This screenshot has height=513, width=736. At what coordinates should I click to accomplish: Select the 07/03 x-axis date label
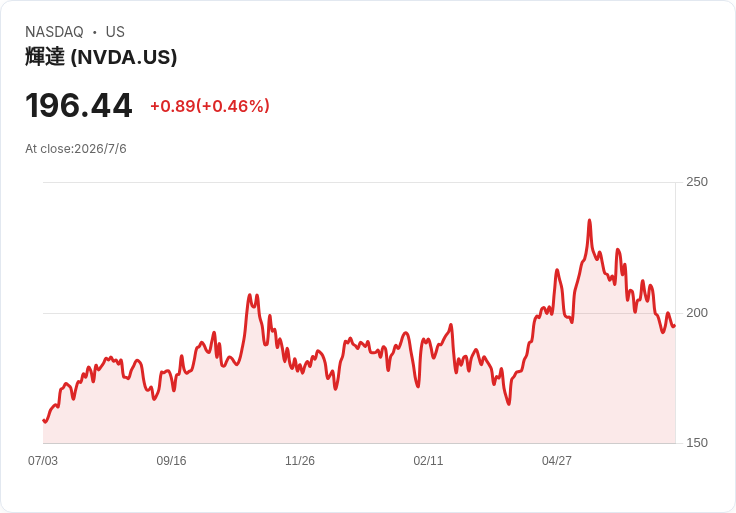coord(43,460)
